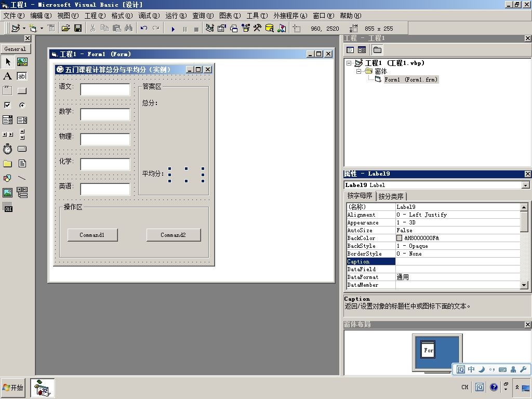Viewport: 532px width, 399px height.
Task: Select the Image tool in toolbox
Action: tap(7, 193)
